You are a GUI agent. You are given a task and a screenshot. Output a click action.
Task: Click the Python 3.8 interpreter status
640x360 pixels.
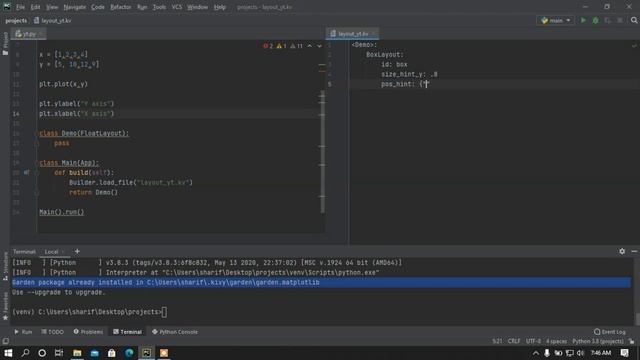point(598,341)
